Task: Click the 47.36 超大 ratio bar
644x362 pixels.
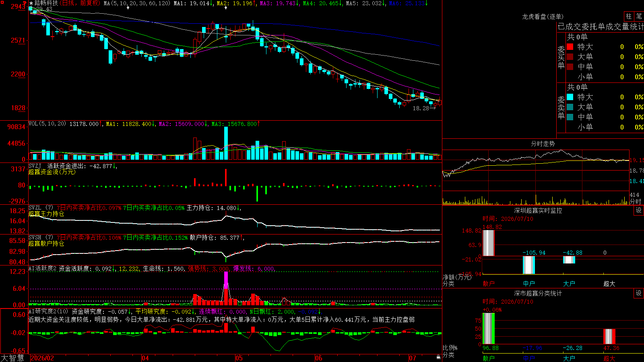Action: (x=609, y=337)
